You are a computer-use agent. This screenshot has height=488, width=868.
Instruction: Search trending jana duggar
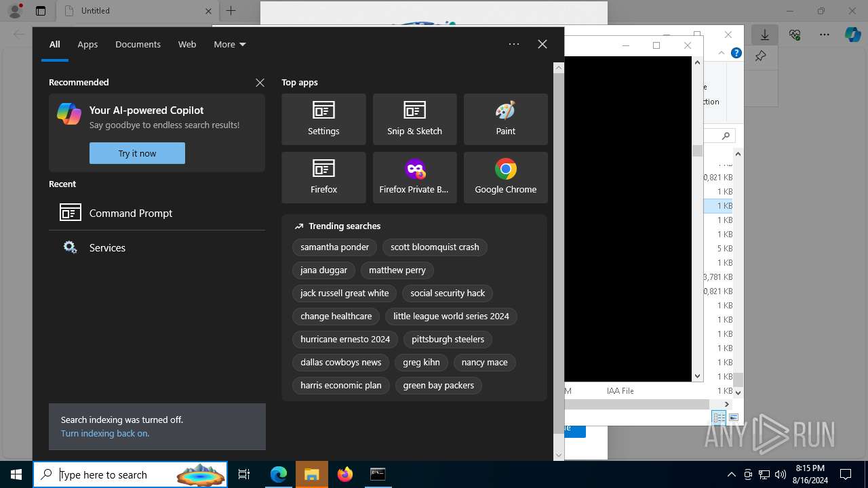[x=323, y=270]
